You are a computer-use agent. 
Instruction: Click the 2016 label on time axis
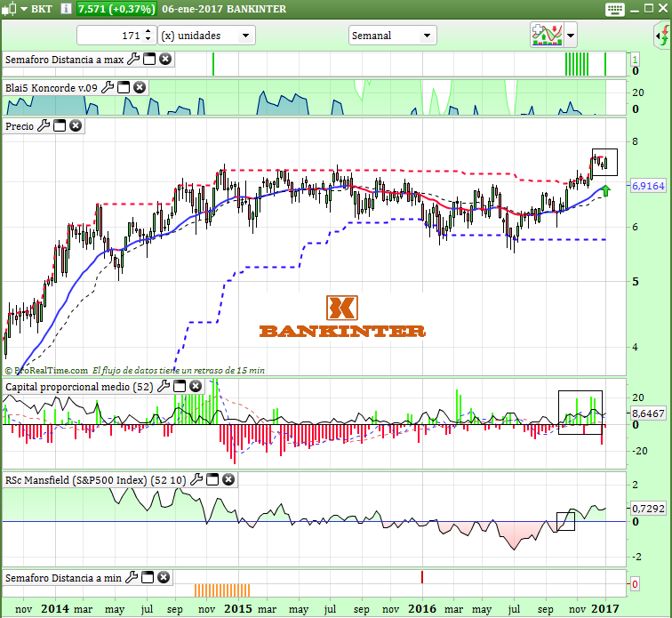click(422, 608)
